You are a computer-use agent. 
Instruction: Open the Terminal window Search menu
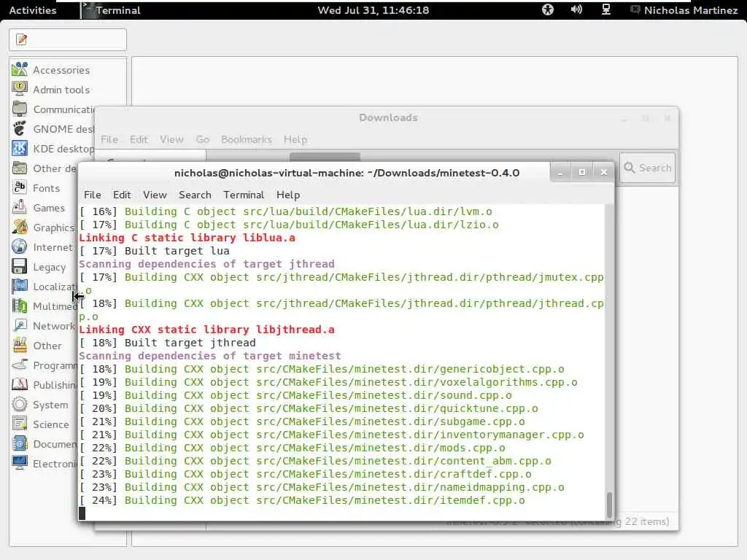195,195
